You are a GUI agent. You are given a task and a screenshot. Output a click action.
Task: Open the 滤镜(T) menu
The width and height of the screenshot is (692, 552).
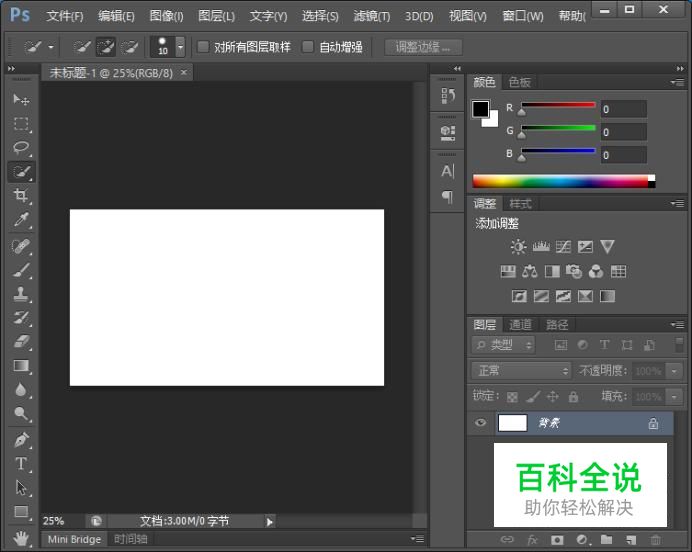click(x=372, y=16)
